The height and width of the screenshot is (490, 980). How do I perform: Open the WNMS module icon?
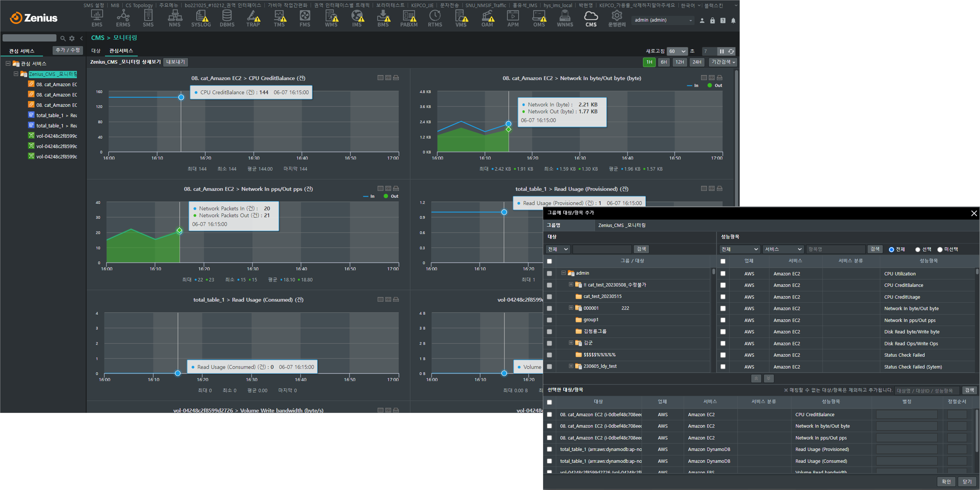565,18
